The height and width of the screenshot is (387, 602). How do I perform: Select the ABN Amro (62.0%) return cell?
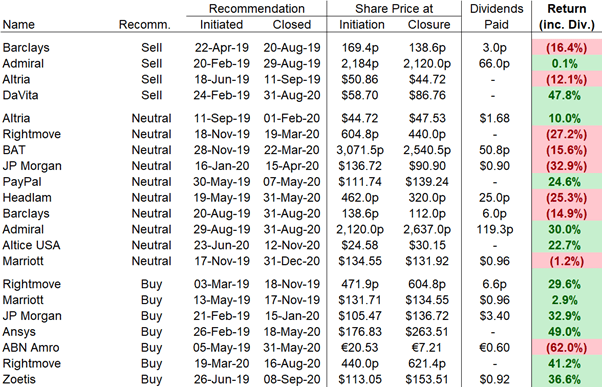[567, 347]
